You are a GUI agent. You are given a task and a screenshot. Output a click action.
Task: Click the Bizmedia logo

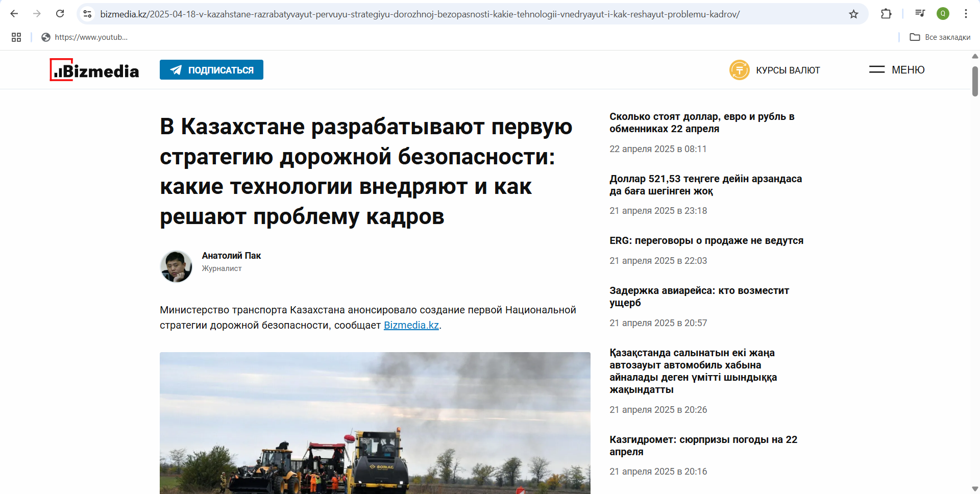tap(94, 70)
